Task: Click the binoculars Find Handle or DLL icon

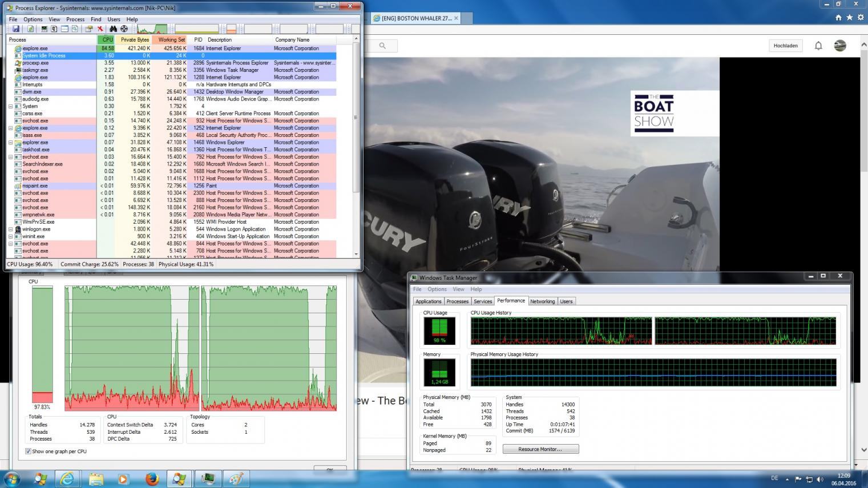Action: click(113, 29)
